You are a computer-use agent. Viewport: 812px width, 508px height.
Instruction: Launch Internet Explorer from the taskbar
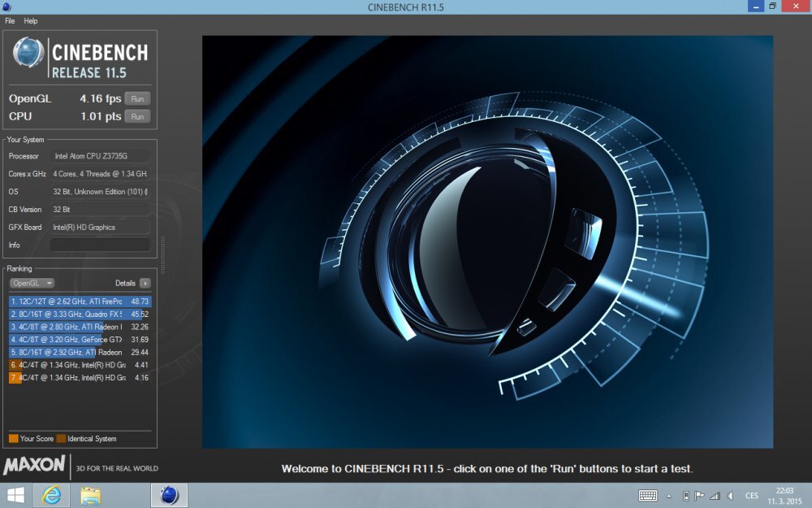[x=51, y=495]
